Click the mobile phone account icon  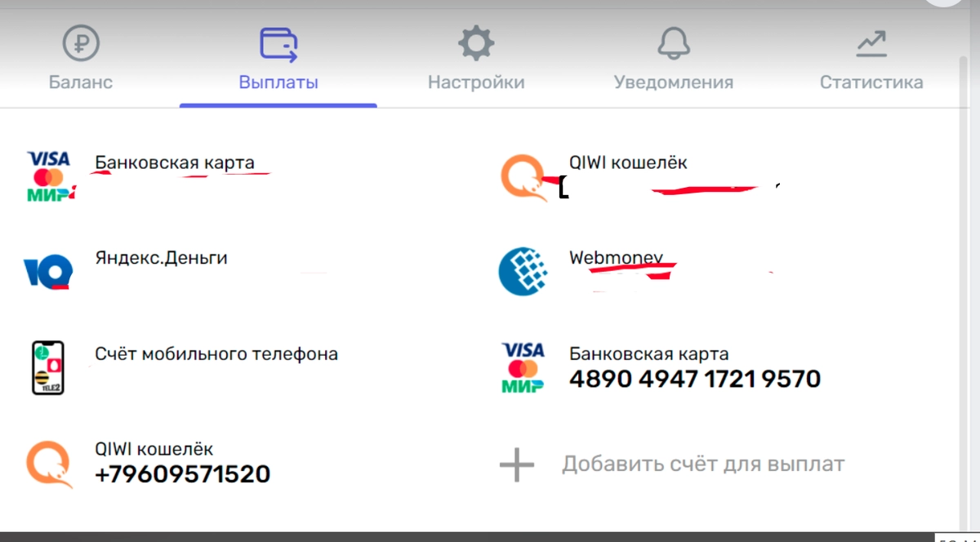pyautogui.click(x=49, y=367)
